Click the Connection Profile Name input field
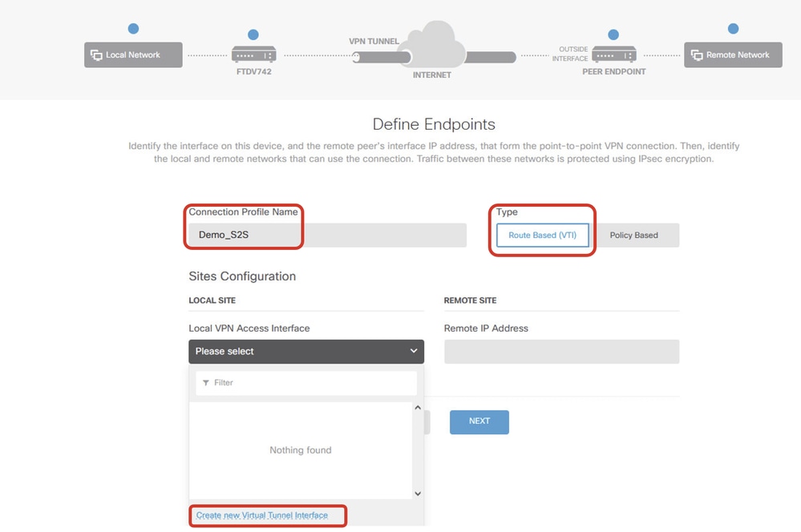This screenshot has height=532, width=801. point(327,235)
